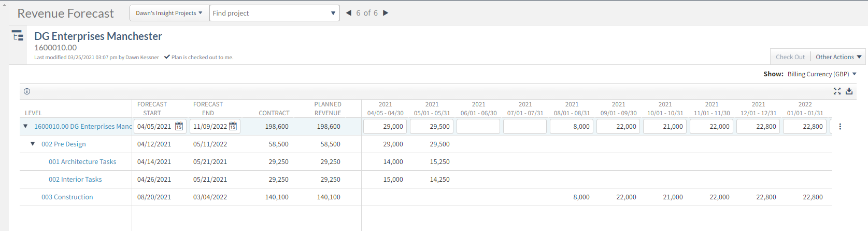Open Forecast Start calendar picker

[179, 126]
